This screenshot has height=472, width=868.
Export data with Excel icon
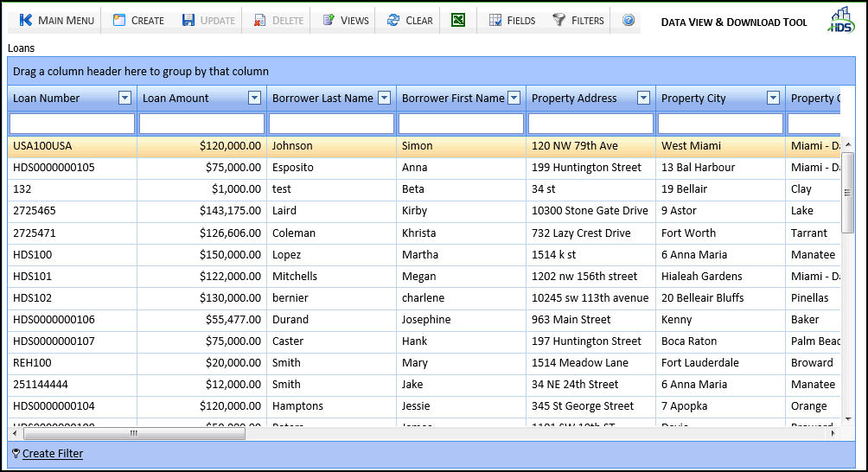coord(458,21)
